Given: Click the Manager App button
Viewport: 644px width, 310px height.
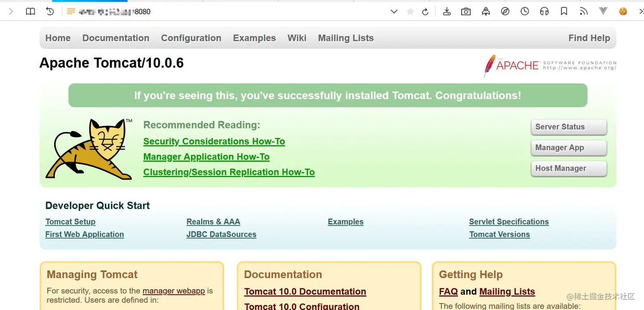Looking at the screenshot, I should pos(569,148).
